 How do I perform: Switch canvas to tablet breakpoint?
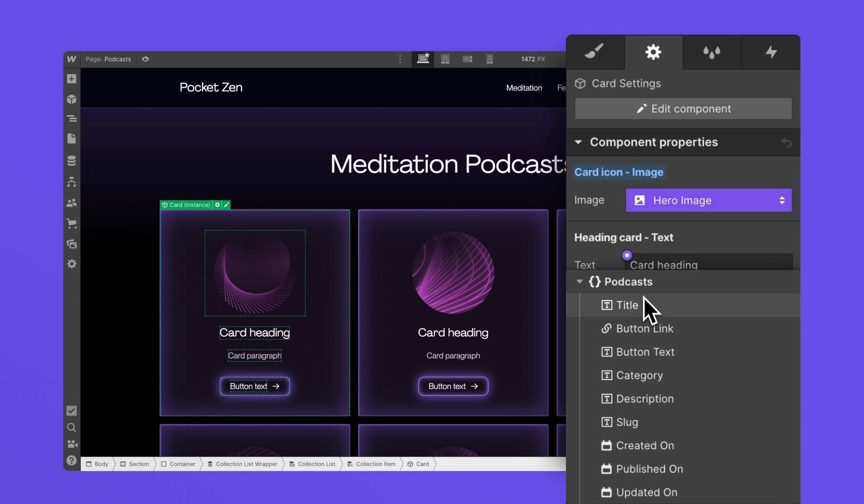[445, 59]
